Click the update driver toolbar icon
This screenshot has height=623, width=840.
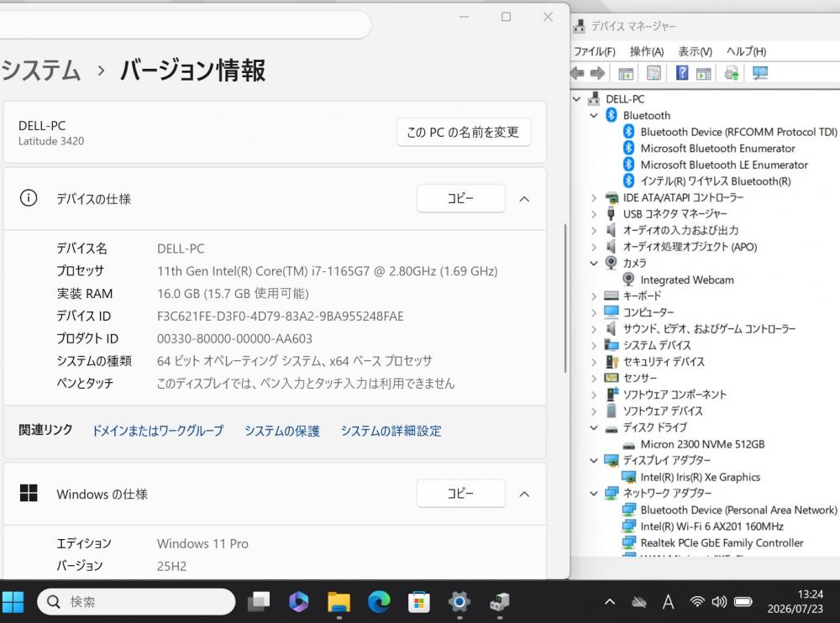click(x=732, y=73)
